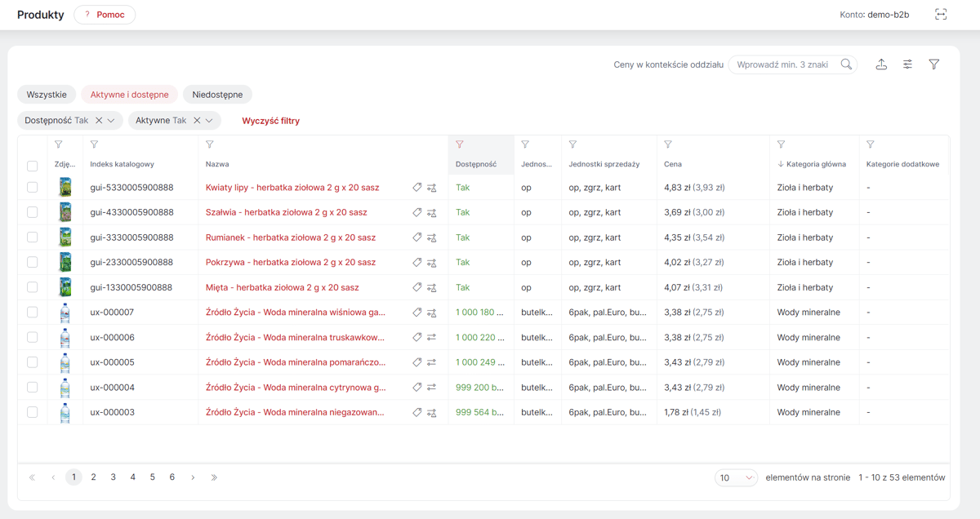Viewport: 980px width, 519px height.
Task: Sort by the Kategoria główna column header
Action: click(817, 164)
